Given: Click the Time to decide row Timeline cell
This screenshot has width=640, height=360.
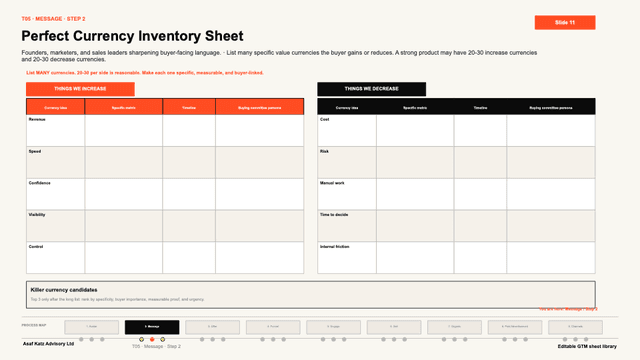Looking at the screenshot, I should (480, 226).
